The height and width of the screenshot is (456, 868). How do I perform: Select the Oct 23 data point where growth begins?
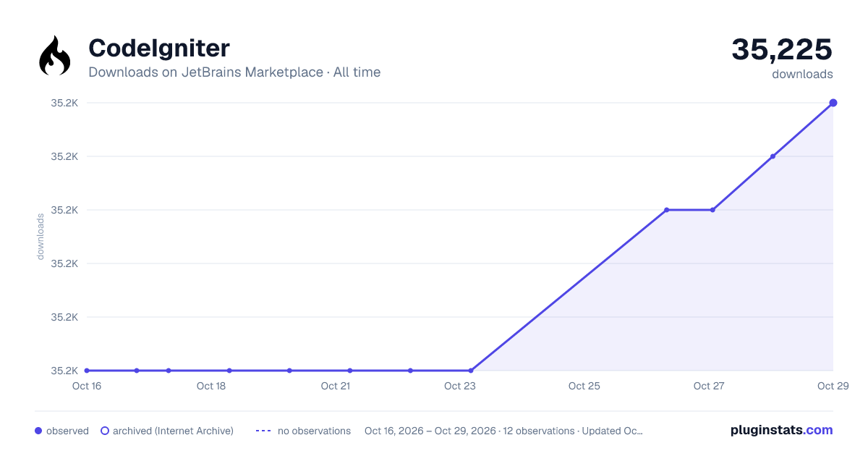pos(471,371)
